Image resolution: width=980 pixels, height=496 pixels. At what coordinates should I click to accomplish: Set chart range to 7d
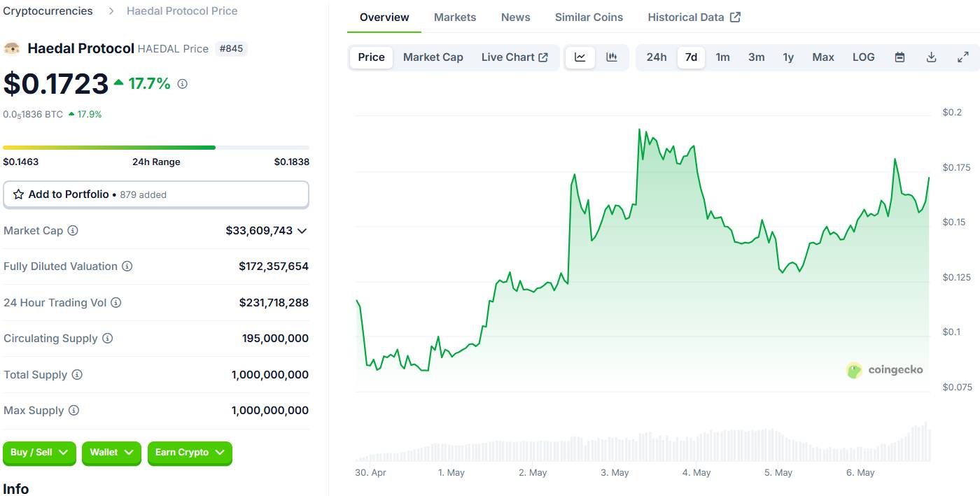pos(691,57)
